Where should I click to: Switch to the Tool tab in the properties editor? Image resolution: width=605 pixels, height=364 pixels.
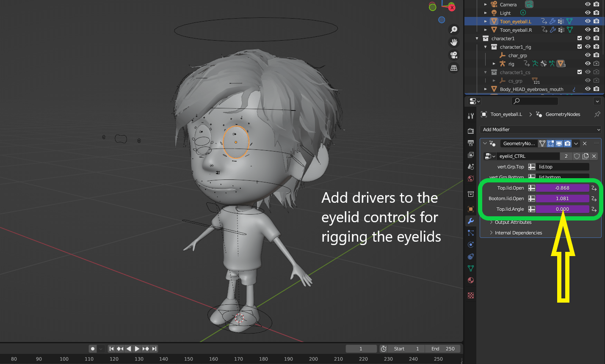[x=470, y=115]
